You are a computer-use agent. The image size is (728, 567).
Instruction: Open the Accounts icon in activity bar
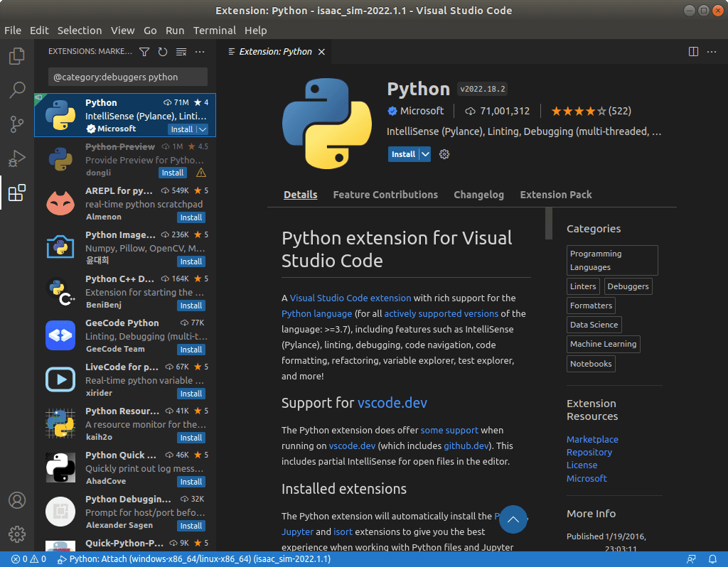17,500
